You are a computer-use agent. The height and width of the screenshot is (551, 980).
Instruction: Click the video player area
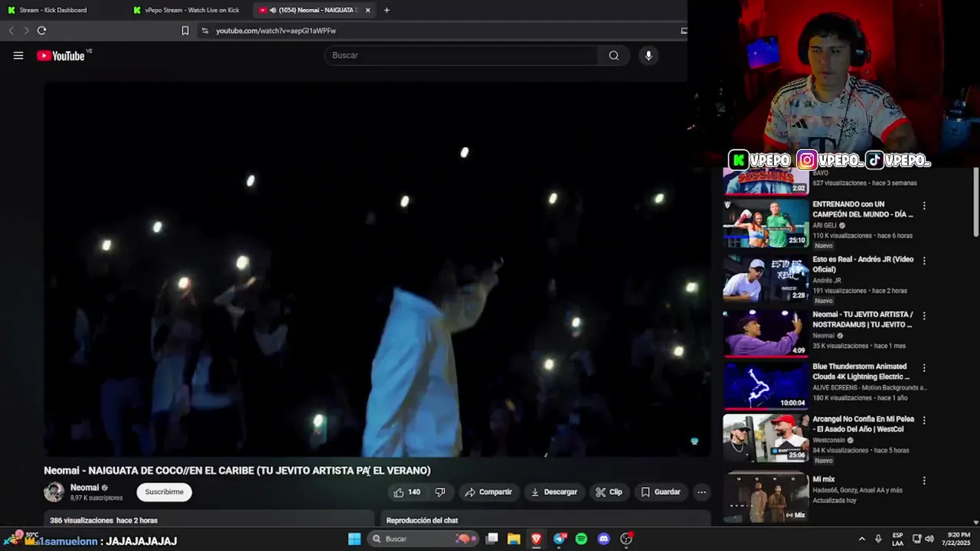coord(377,269)
